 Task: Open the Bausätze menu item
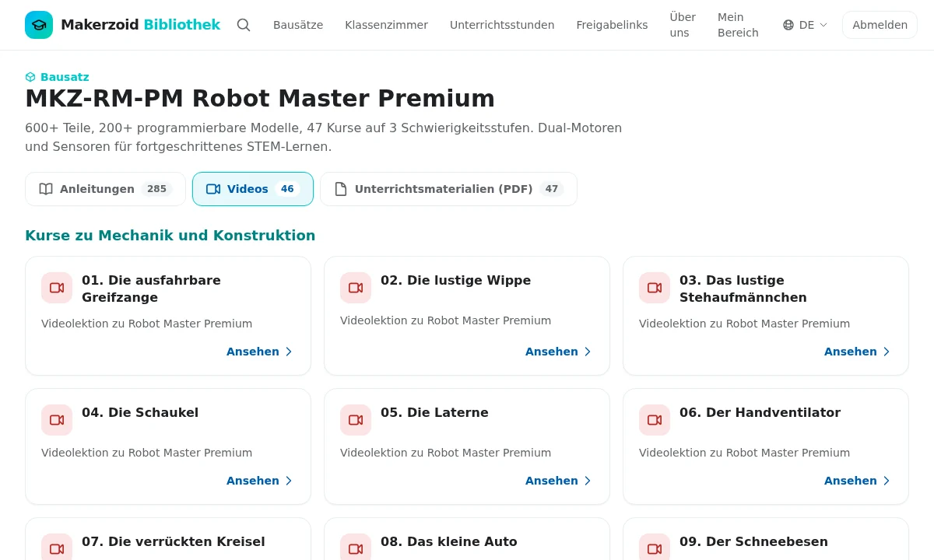[298, 25]
